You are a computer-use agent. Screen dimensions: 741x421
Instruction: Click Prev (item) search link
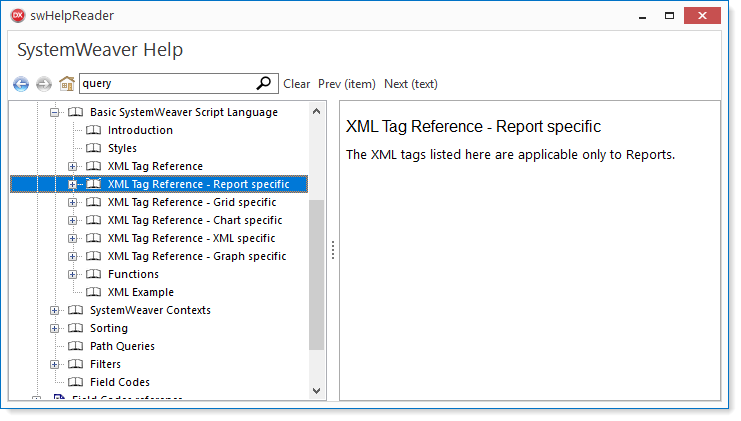point(347,84)
